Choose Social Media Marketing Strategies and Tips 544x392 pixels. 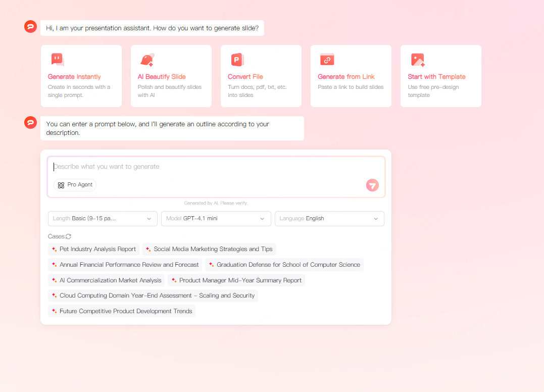click(209, 249)
